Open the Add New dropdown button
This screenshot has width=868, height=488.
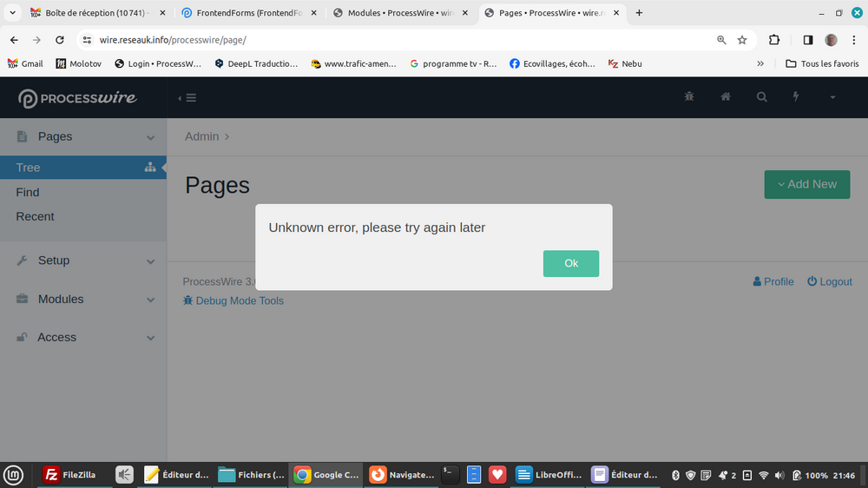pyautogui.click(x=807, y=184)
